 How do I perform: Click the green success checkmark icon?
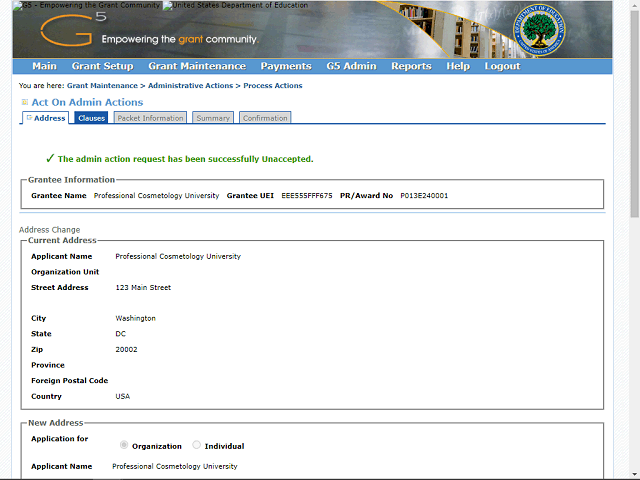(49, 158)
